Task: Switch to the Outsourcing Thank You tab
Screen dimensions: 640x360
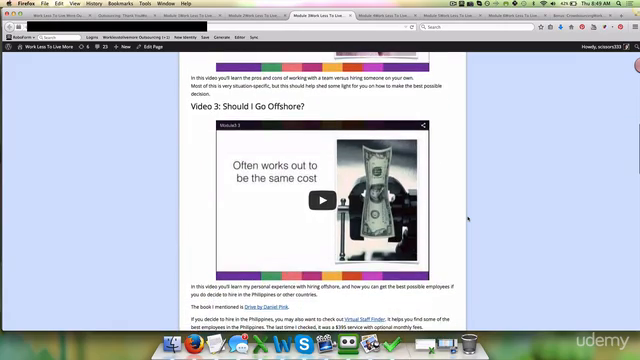Action: (126, 16)
